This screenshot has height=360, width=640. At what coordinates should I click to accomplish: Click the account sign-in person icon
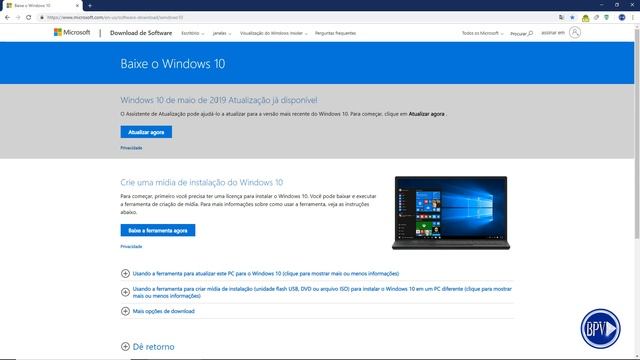[x=575, y=32]
